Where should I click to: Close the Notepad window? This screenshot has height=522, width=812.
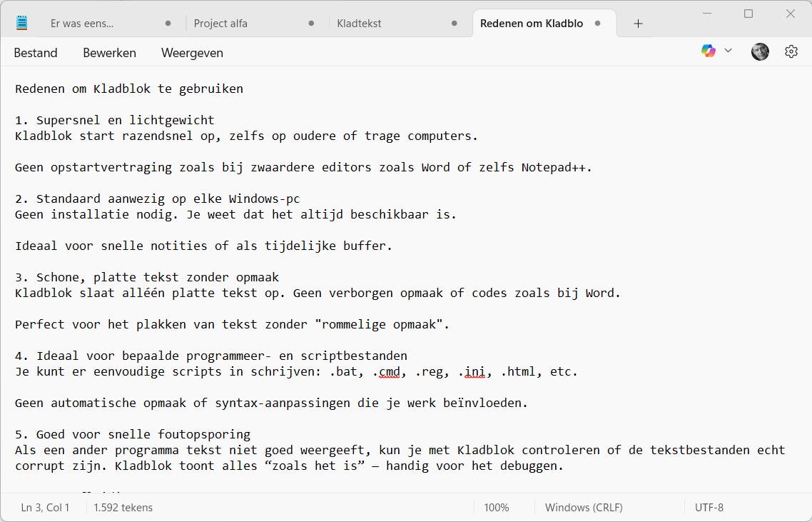click(x=791, y=14)
